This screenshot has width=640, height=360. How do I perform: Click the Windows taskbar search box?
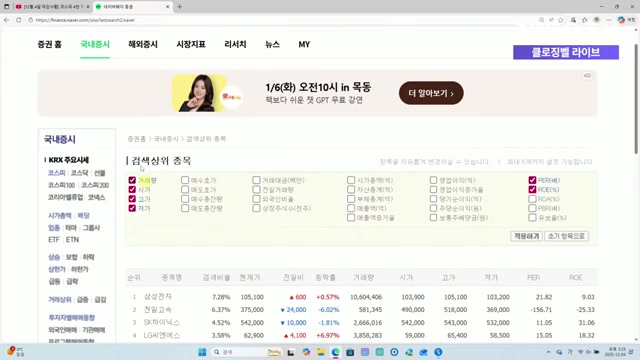(247, 352)
